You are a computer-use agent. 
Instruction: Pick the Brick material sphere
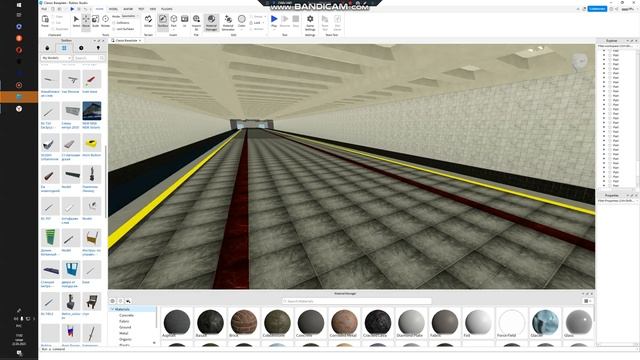click(244, 322)
